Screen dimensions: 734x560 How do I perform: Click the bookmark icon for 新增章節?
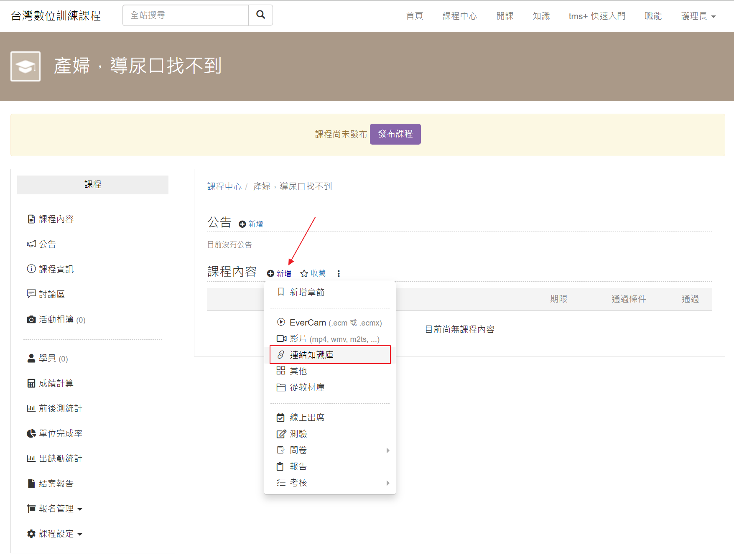281,292
